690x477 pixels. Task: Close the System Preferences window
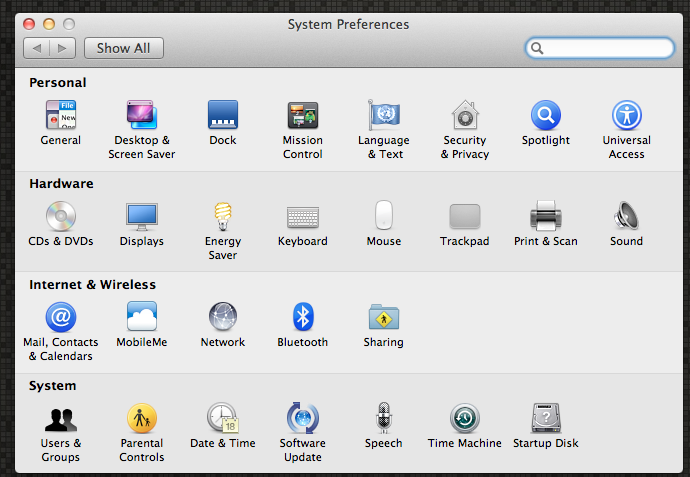(x=29, y=24)
